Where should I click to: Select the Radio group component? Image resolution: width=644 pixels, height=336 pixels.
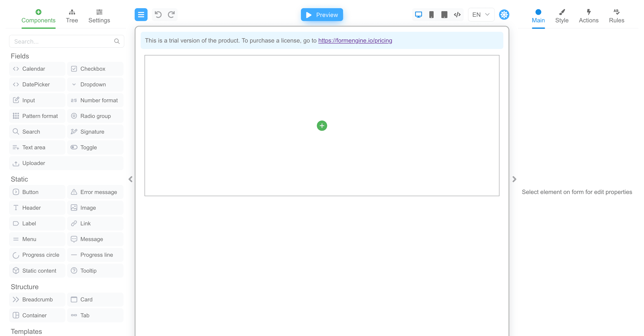tap(95, 116)
